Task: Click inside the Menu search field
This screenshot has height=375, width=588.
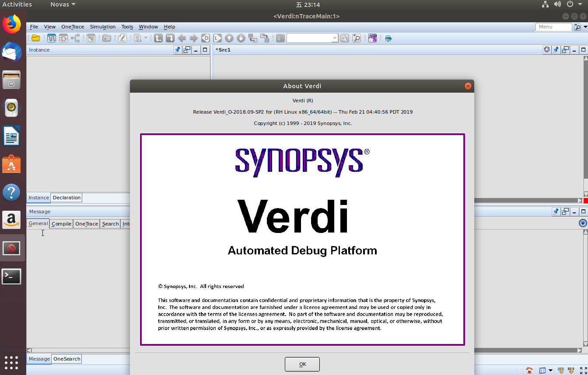Action: 554,27
